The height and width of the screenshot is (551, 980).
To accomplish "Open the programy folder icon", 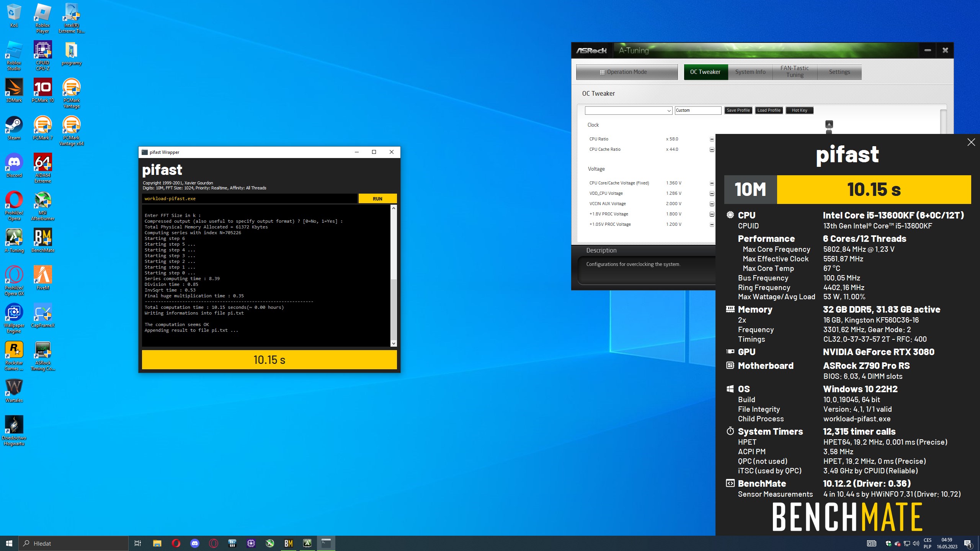I will [72, 54].
